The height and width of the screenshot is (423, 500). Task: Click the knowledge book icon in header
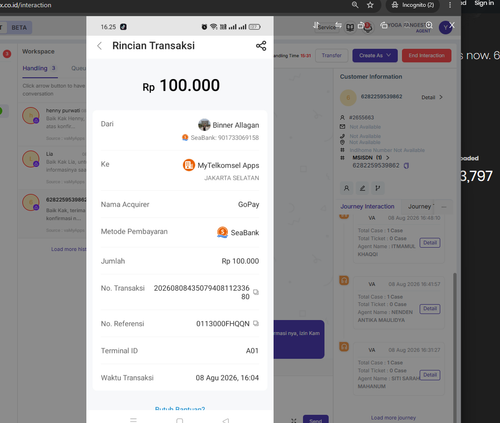350,27
